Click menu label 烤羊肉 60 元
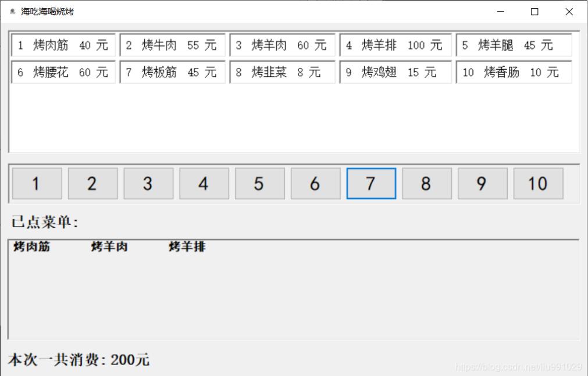The height and width of the screenshot is (376, 588). tap(282, 45)
